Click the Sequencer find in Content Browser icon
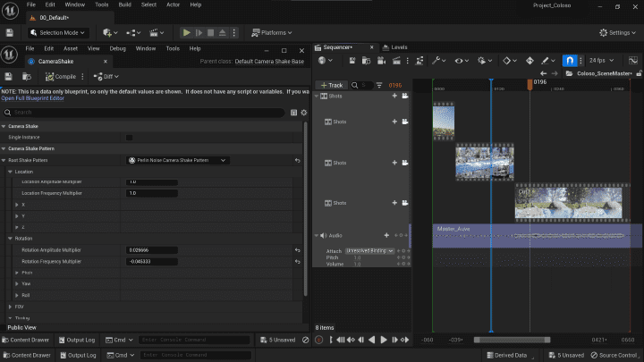The image size is (644, 362). click(x=366, y=61)
